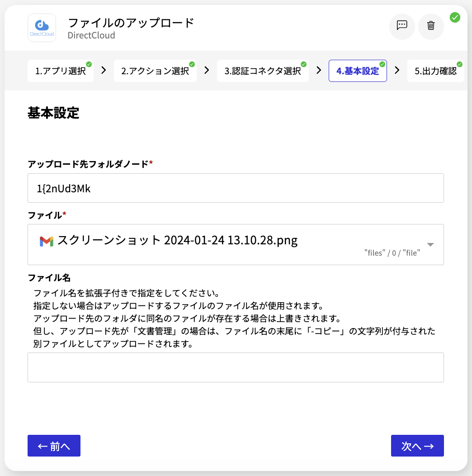This screenshot has width=472, height=476.
Task: Go to step 5.出力確認
Action: click(x=435, y=71)
